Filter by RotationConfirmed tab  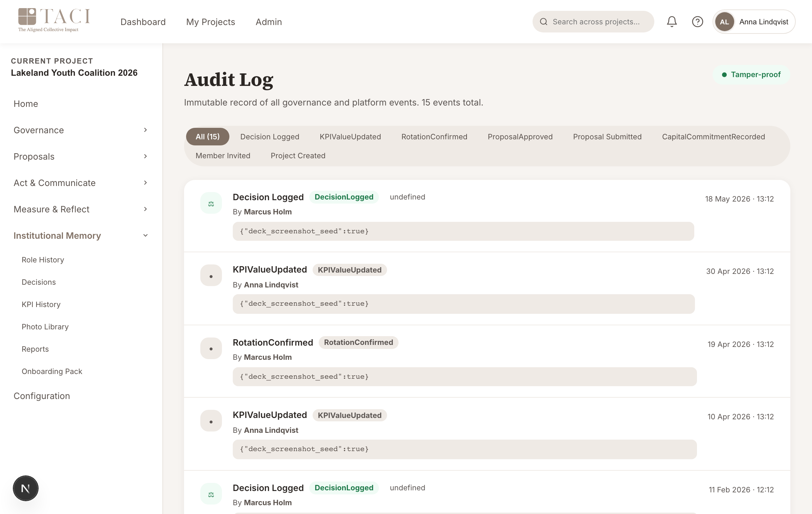434,137
